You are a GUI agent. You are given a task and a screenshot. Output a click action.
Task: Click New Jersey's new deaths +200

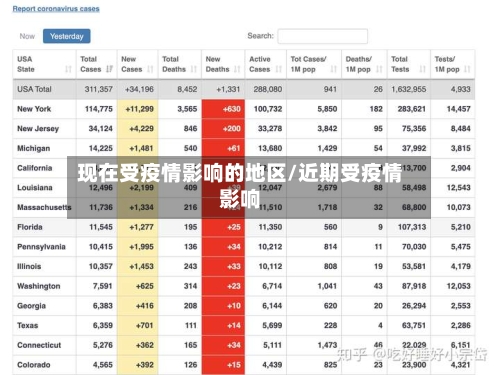click(232, 129)
